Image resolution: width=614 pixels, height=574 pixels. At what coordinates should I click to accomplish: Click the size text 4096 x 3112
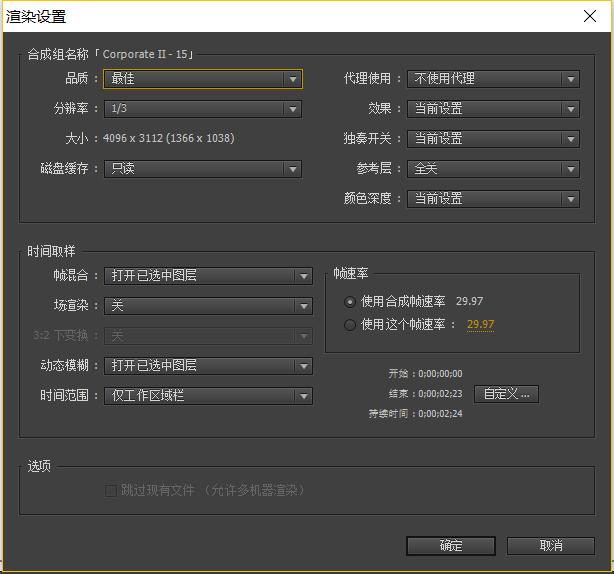[x=169, y=138]
